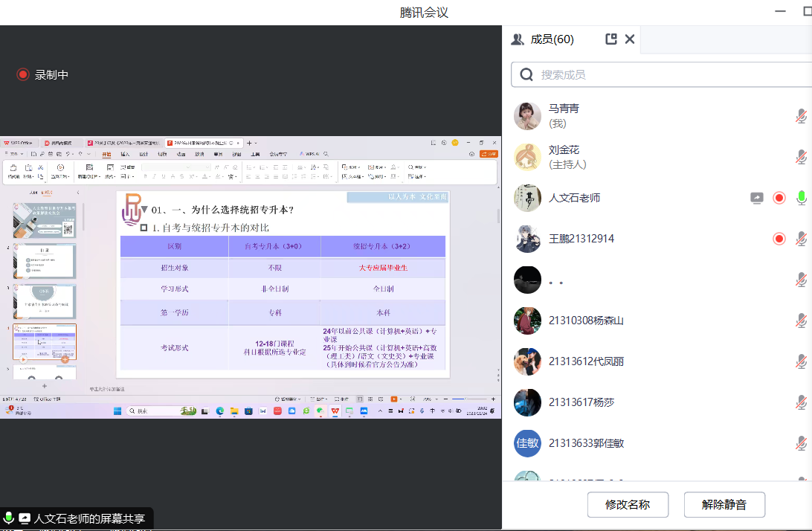Switch to the 插入 ribbon tab
This screenshot has height=531, width=812.
point(125,155)
